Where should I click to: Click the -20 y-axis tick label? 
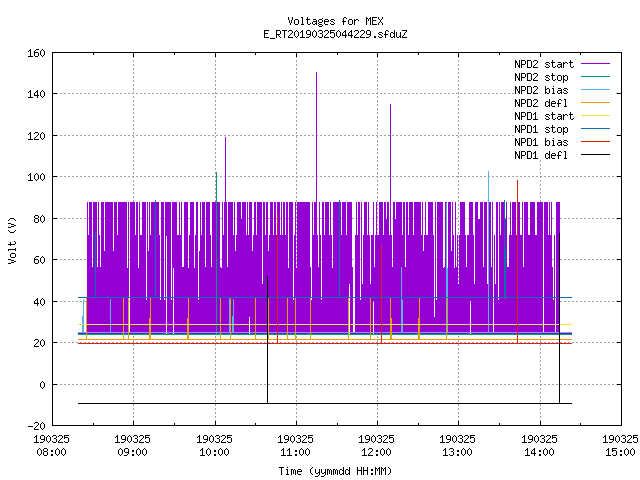click(x=36, y=426)
